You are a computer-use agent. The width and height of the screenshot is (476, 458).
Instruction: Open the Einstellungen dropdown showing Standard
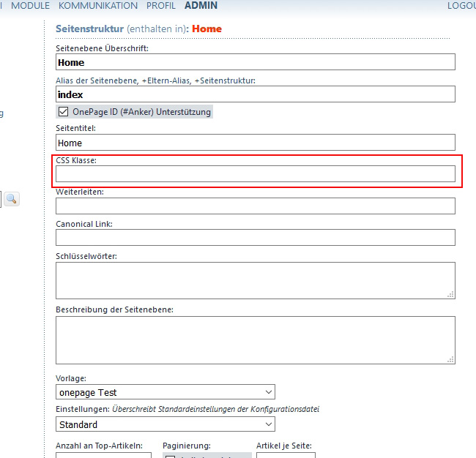[165, 424]
